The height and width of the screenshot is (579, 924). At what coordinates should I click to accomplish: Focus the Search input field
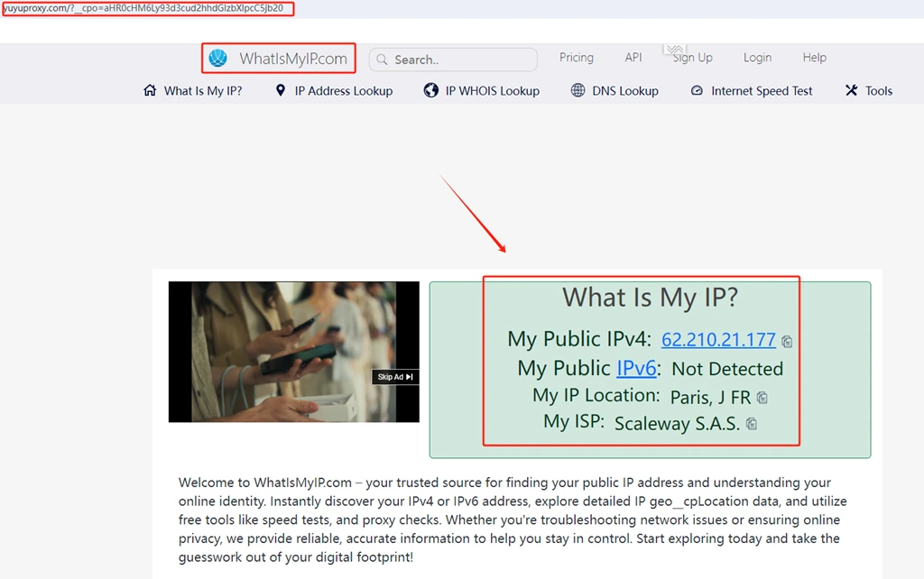click(x=460, y=60)
